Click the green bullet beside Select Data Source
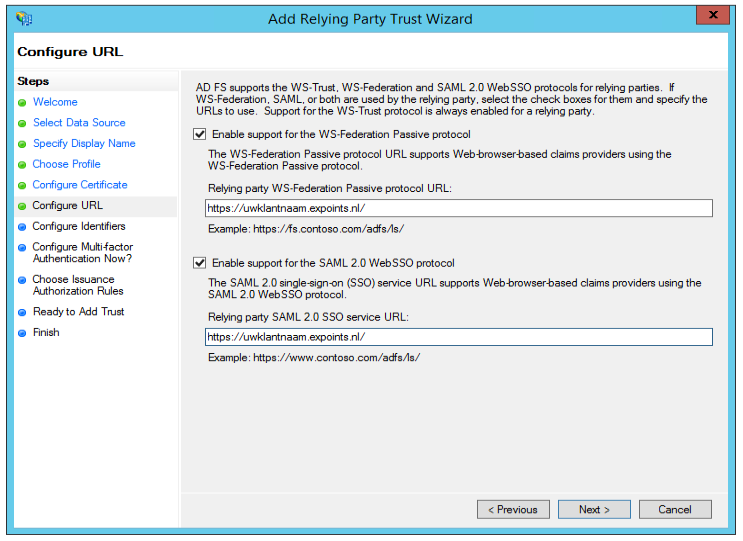Screen dimensions: 743x541 (22, 124)
